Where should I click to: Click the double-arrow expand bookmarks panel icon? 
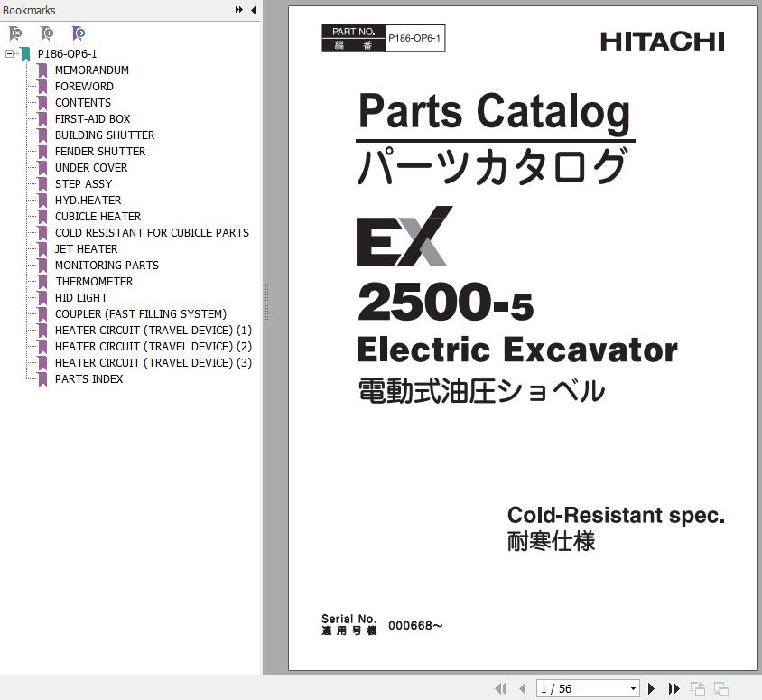(238, 10)
